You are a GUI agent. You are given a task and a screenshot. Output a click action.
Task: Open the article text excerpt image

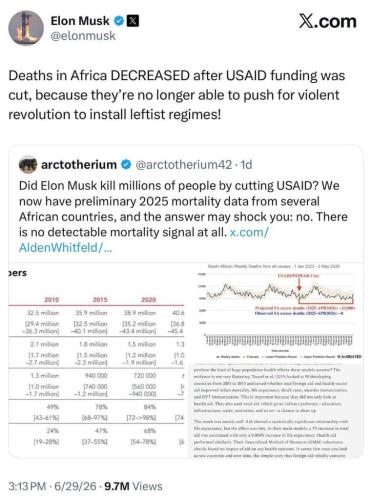(278, 411)
